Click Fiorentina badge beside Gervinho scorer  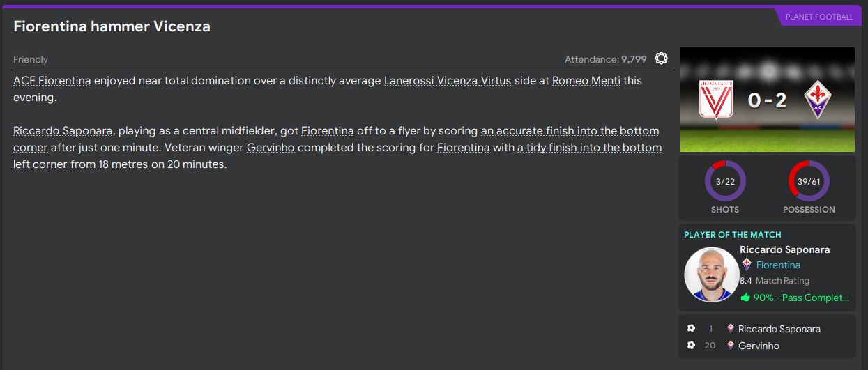pyautogui.click(x=731, y=346)
